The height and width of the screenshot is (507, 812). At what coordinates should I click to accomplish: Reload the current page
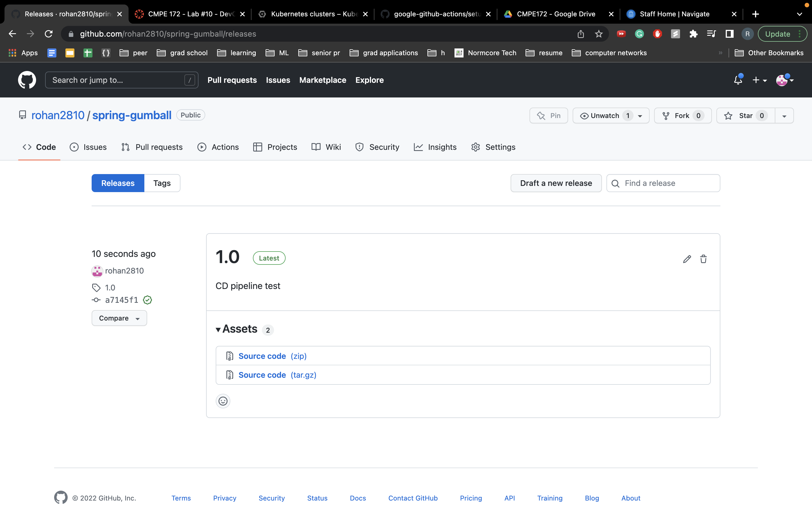coord(49,34)
